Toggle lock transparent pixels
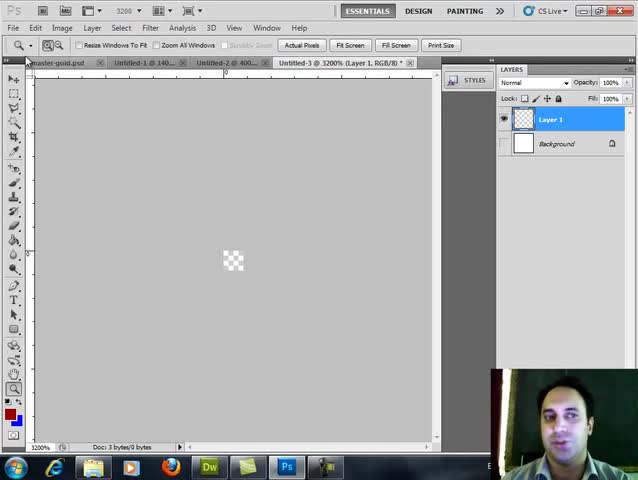This screenshot has height=480, width=638. click(x=525, y=98)
